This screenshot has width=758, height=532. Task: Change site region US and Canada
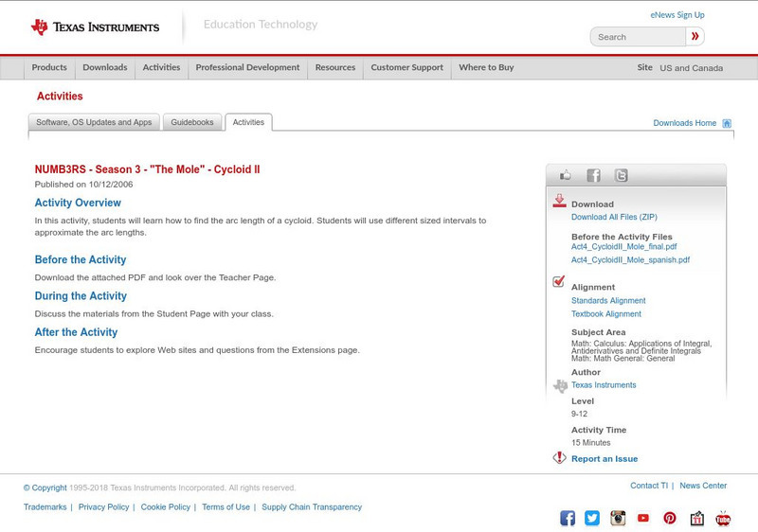pos(692,68)
